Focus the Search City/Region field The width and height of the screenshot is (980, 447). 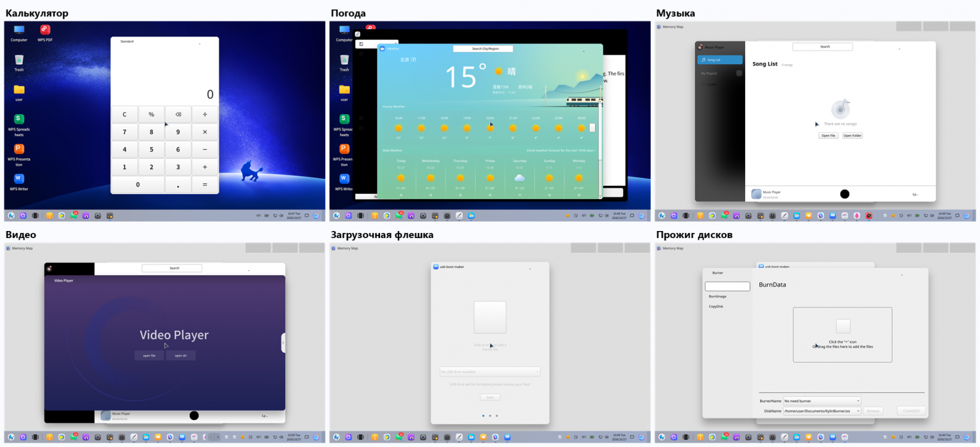point(483,48)
